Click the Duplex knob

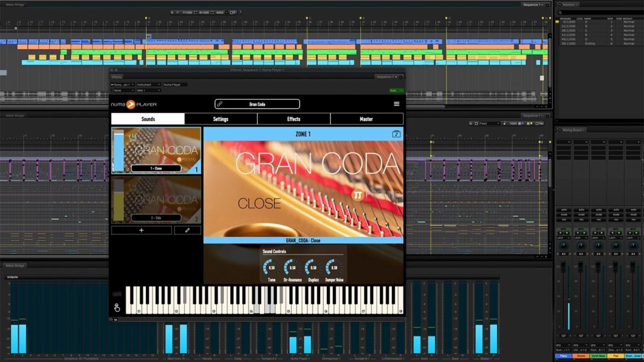tap(313, 268)
